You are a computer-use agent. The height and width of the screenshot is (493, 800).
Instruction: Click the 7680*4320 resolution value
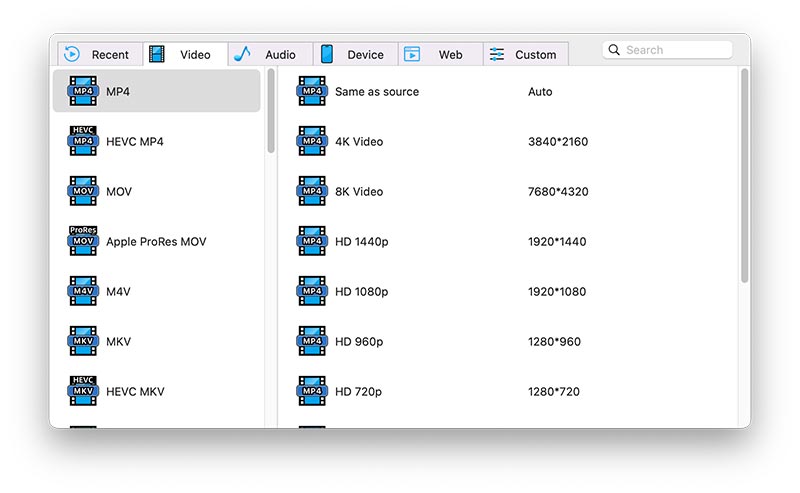pyautogui.click(x=558, y=191)
